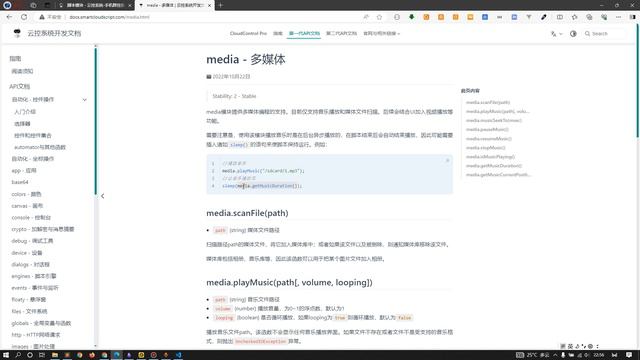
Task: Close the media - 多媒体 browser tab
Action: (209, 5)
